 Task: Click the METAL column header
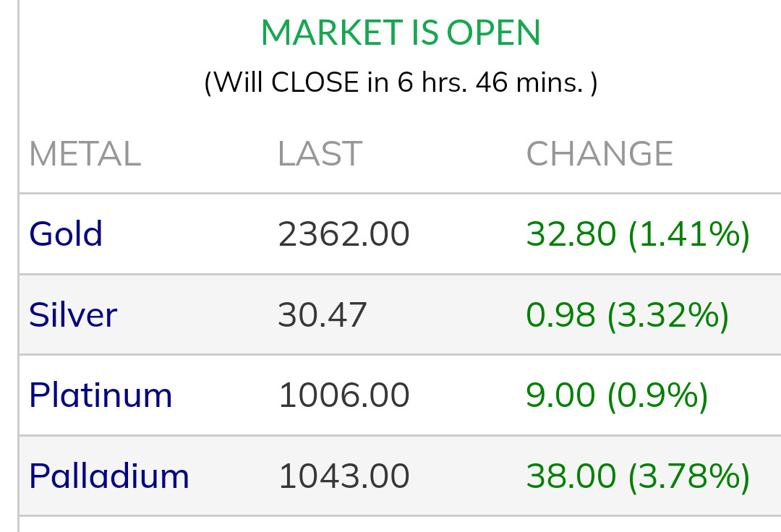click(85, 154)
